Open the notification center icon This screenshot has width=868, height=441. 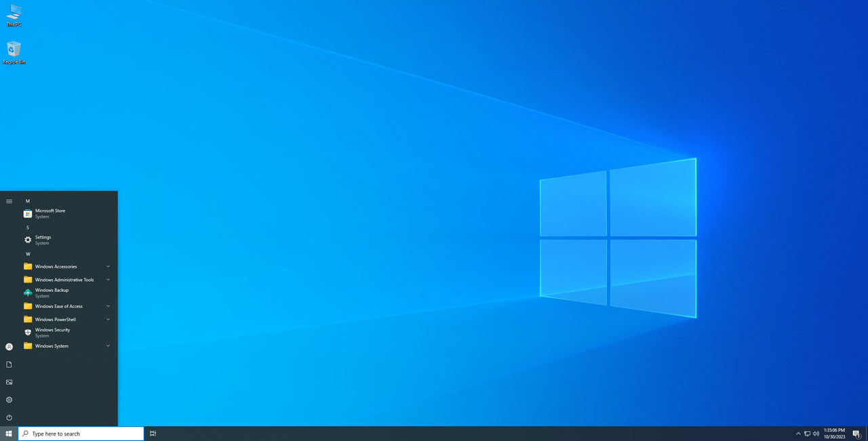(857, 434)
